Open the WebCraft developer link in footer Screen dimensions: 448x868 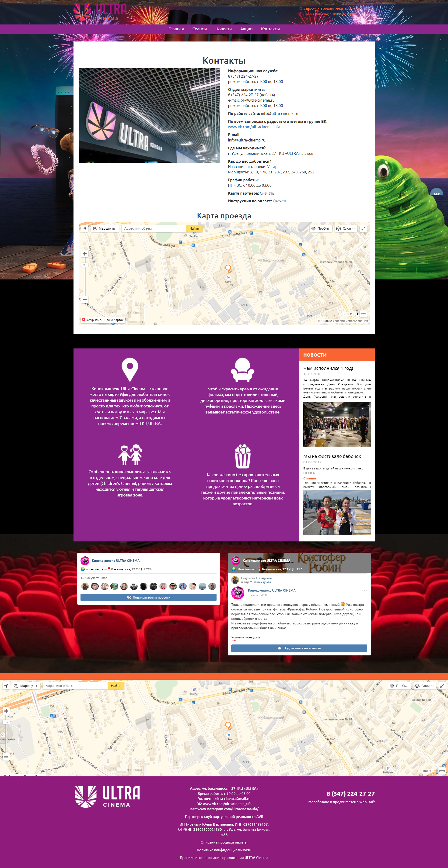(367, 802)
